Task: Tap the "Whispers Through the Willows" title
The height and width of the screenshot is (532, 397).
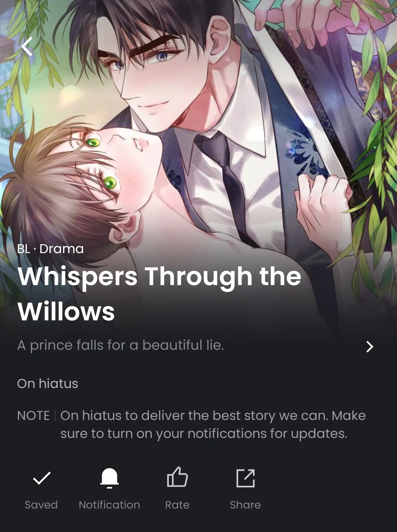Action: [x=159, y=294]
